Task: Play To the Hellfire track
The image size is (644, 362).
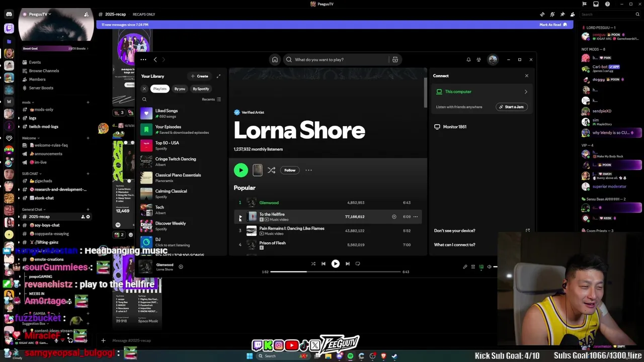Action: pyautogui.click(x=240, y=217)
